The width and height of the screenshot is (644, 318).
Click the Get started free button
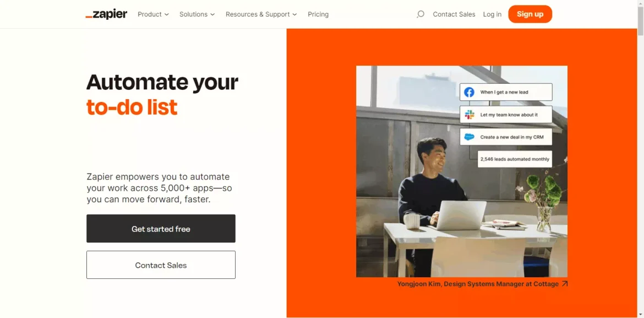tap(161, 228)
